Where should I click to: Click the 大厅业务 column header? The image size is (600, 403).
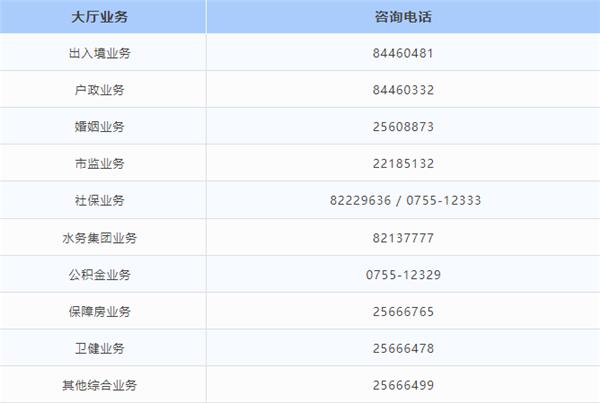(99, 17)
